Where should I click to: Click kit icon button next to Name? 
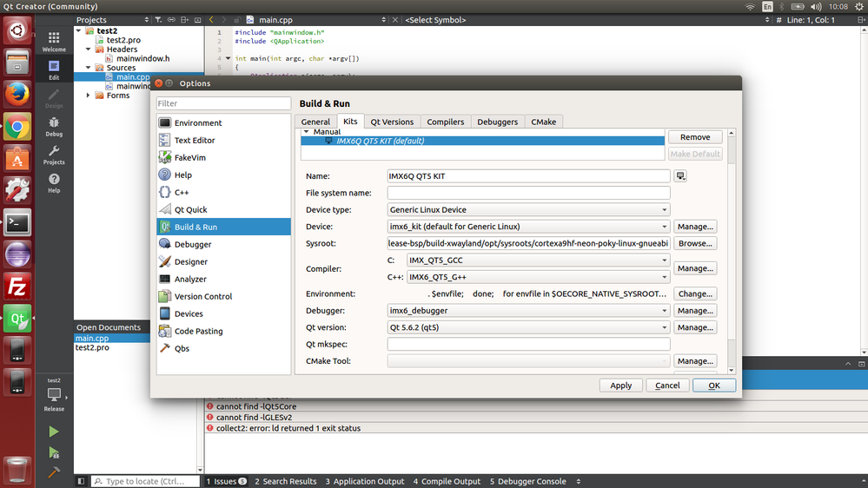pos(680,176)
